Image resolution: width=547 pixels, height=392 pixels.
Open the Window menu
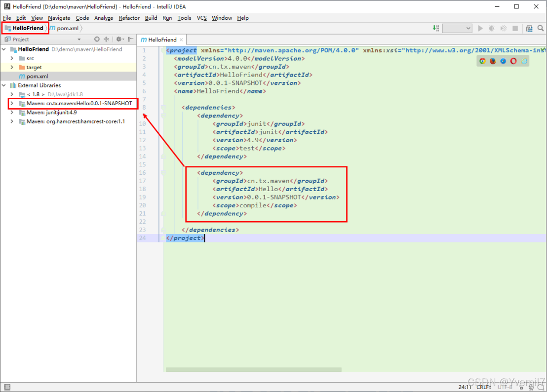222,18
